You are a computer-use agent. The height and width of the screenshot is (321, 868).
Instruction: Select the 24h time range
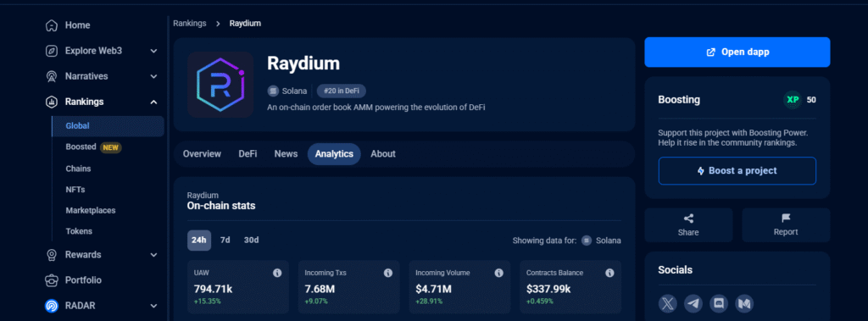pyautogui.click(x=198, y=241)
